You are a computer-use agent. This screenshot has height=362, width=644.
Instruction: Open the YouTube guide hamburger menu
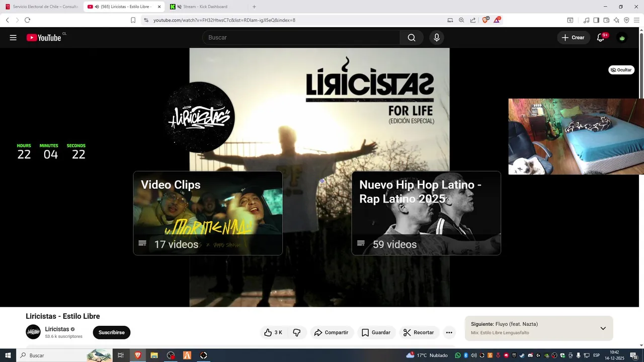tap(13, 38)
